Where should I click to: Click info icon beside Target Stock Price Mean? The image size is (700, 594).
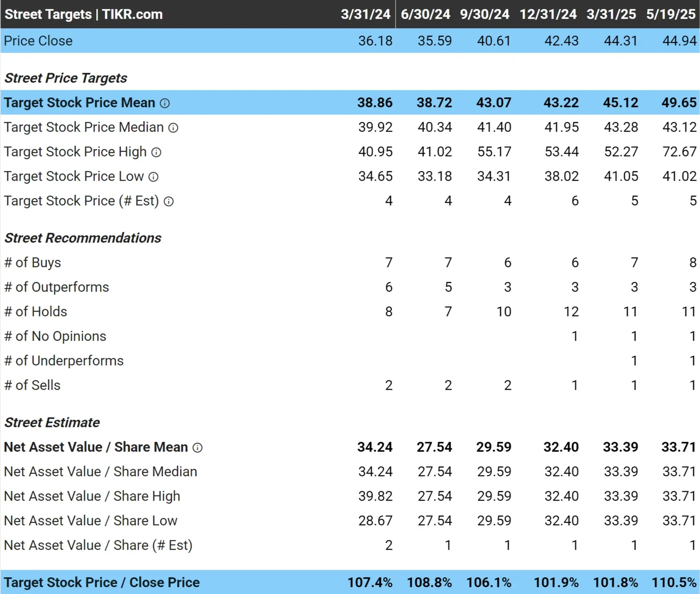click(x=164, y=103)
